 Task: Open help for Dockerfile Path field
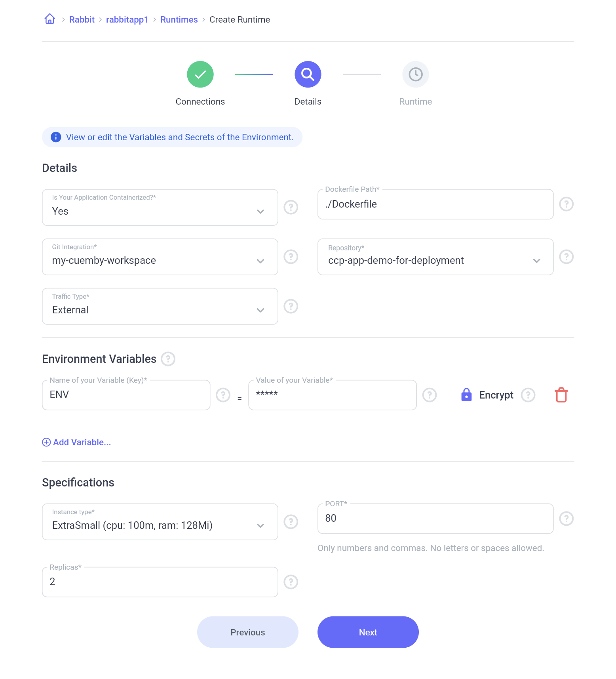566,204
